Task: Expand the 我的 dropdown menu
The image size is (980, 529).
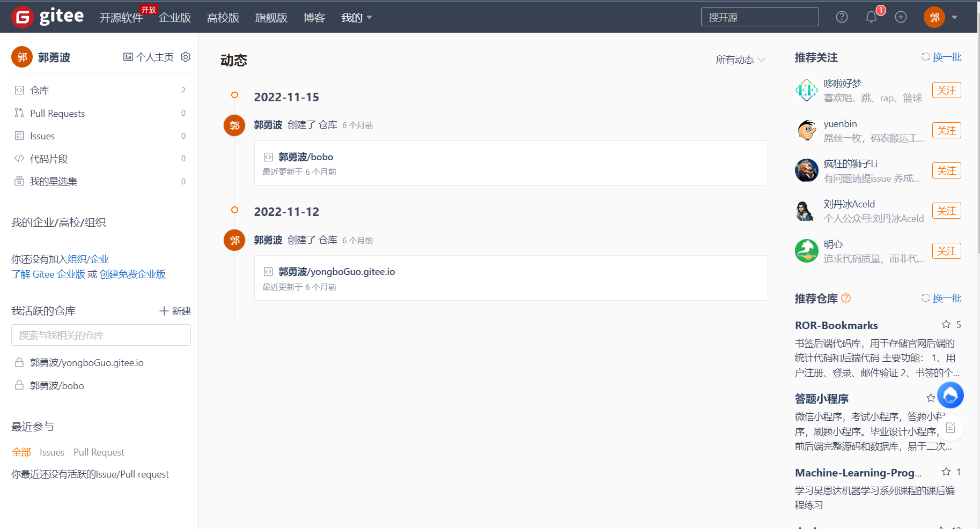Action: 357,18
